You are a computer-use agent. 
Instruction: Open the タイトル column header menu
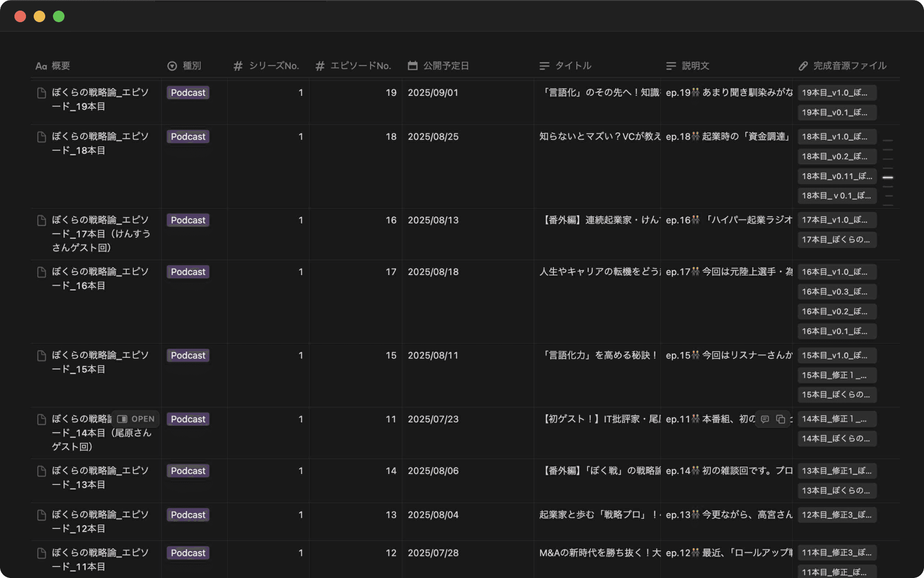(x=573, y=66)
